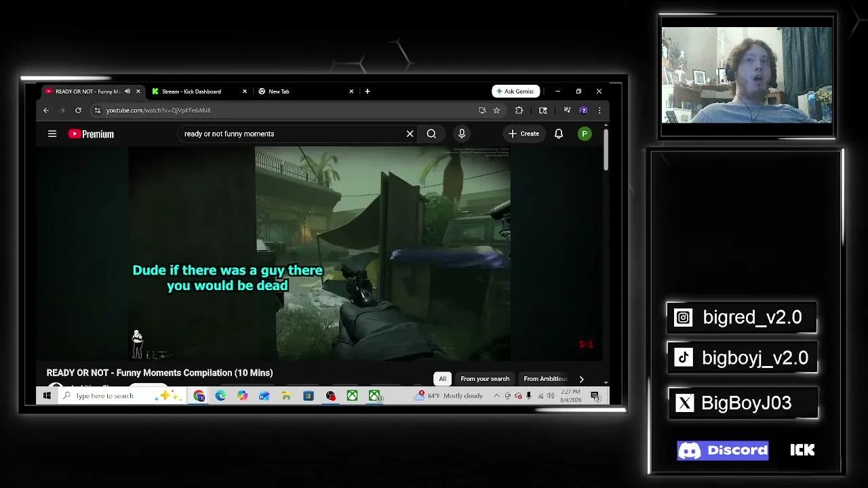Install or cast icon in address bar
The width and height of the screenshot is (868, 488).
(x=482, y=110)
